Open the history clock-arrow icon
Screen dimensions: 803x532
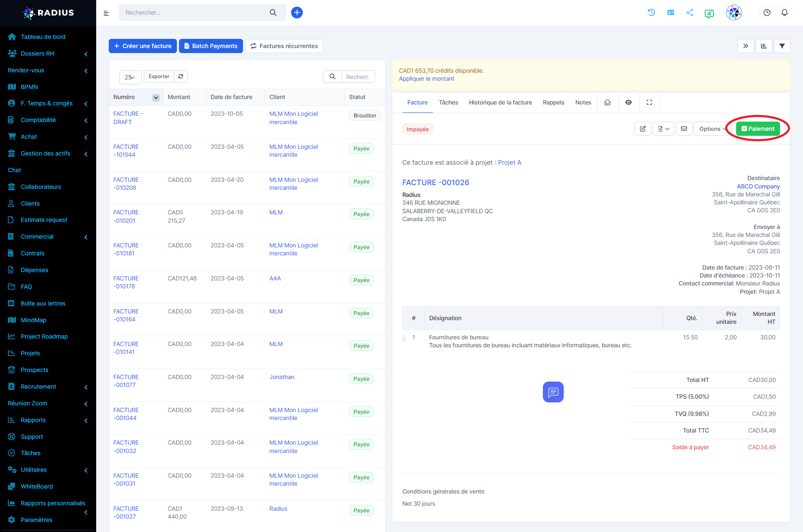pyautogui.click(x=651, y=13)
